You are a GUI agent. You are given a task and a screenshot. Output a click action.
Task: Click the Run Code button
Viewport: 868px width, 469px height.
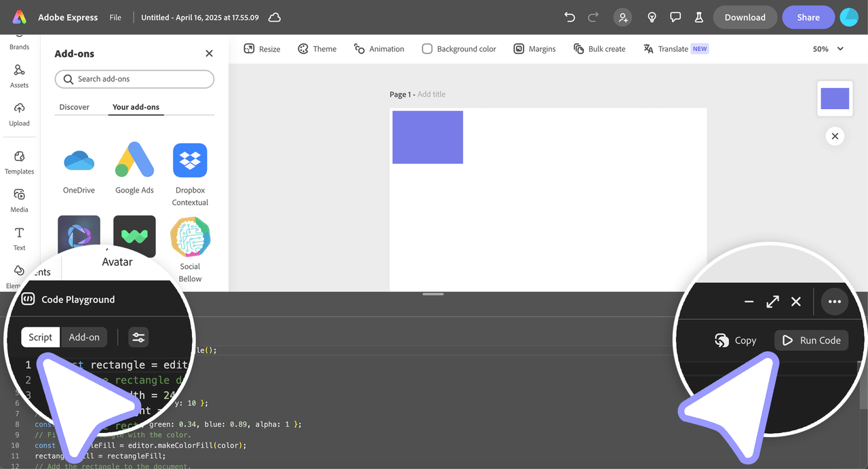click(811, 340)
